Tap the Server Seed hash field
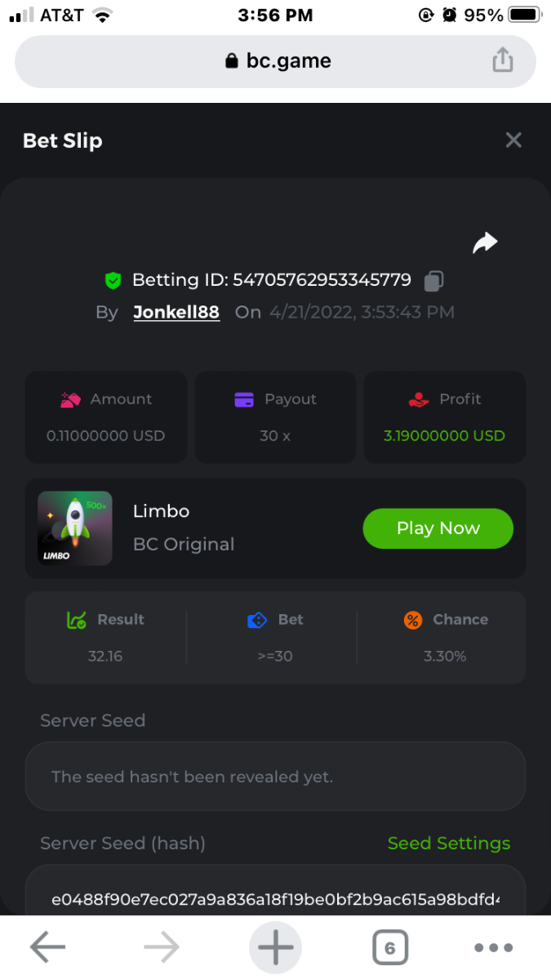The height and width of the screenshot is (980, 551). tap(275, 898)
